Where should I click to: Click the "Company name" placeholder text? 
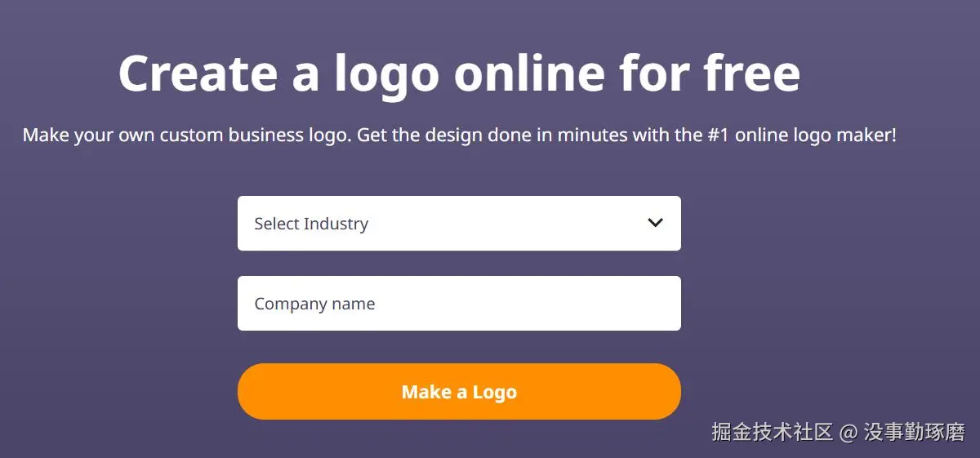pos(314,304)
